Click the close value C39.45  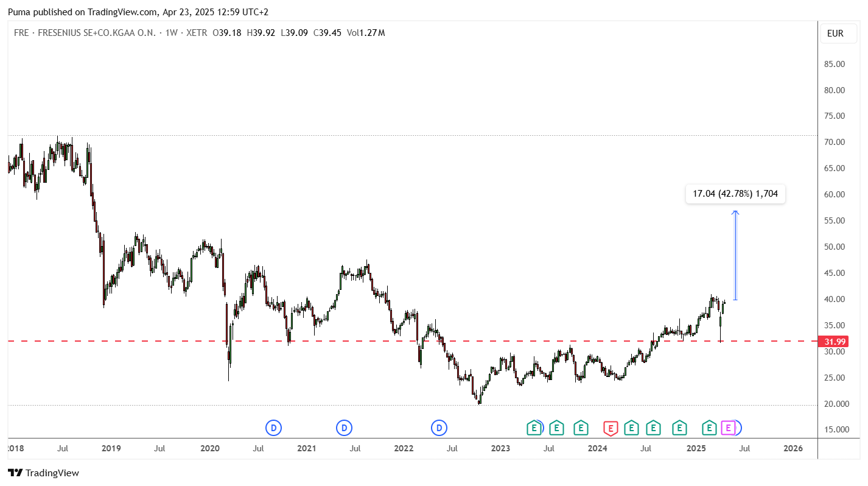(x=327, y=33)
